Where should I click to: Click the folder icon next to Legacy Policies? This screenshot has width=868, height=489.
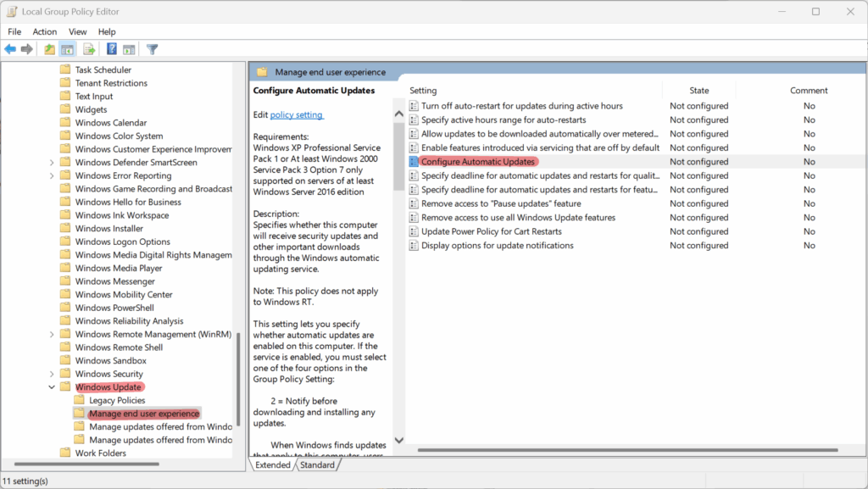[79, 400]
